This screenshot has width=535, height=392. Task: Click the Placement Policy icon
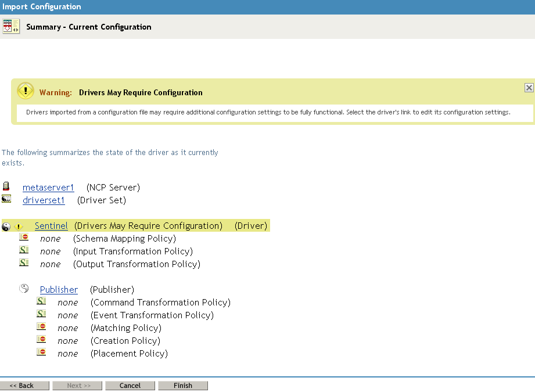pyautogui.click(x=41, y=352)
